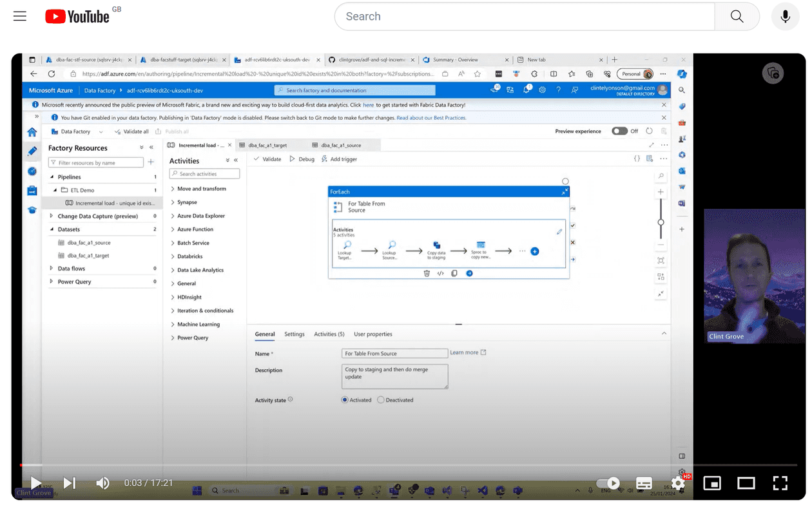Image resolution: width=812 pixels, height=509 pixels.
Task: Expand the Data flows section
Action: tap(51, 269)
